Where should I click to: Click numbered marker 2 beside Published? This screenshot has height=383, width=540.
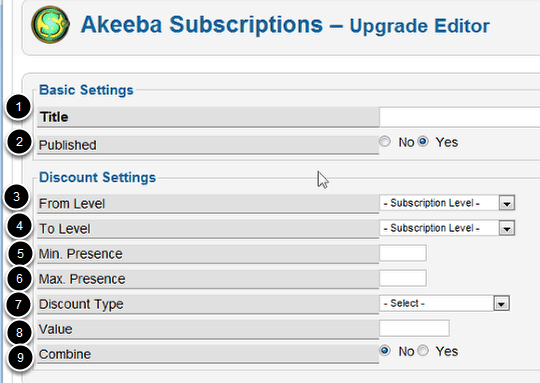pyautogui.click(x=19, y=142)
